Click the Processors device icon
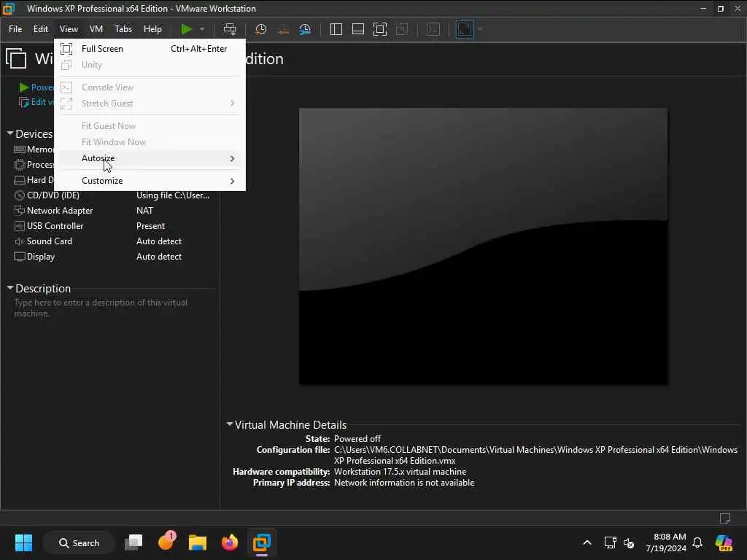Image resolution: width=747 pixels, height=560 pixels. pos(20,165)
